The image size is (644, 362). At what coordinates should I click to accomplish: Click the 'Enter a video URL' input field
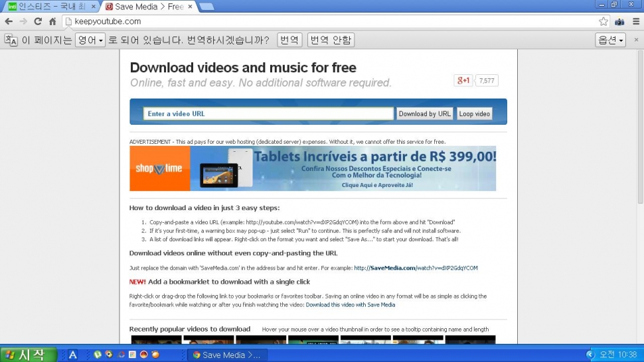click(268, 113)
